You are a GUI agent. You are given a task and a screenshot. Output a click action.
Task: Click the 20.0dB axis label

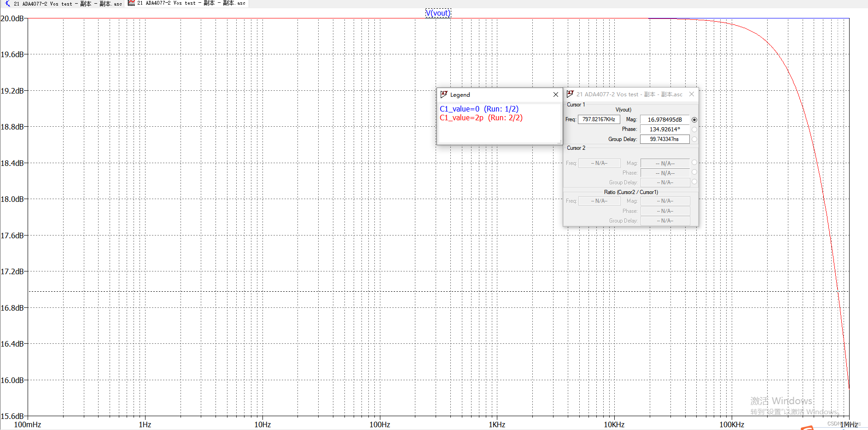(x=12, y=18)
